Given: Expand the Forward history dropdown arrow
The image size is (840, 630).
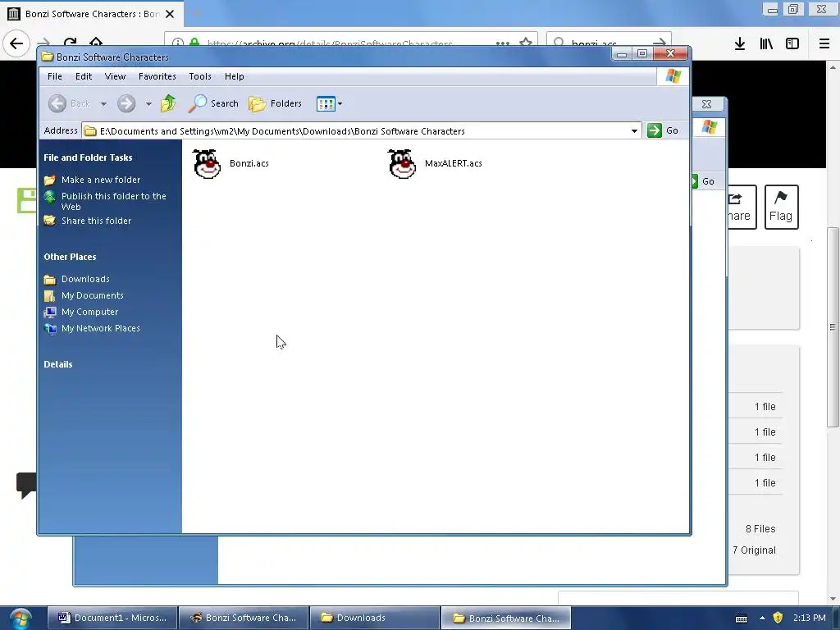Looking at the screenshot, I should point(148,104).
